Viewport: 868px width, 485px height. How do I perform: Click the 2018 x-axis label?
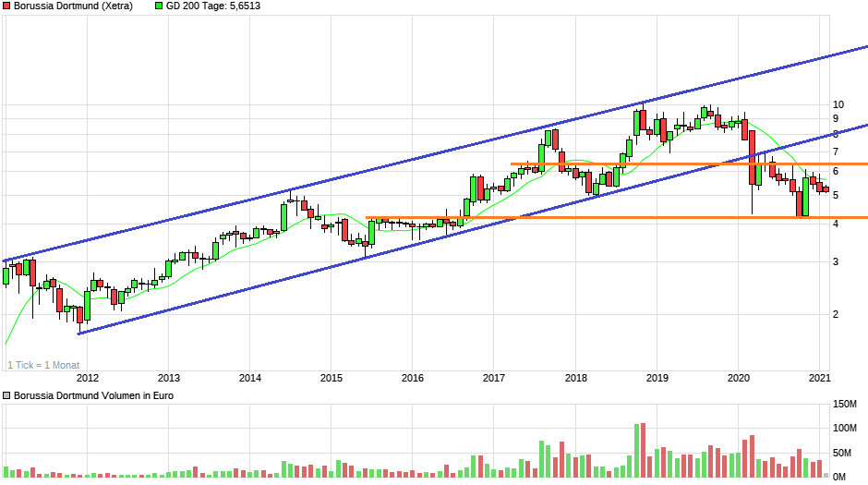(575, 378)
